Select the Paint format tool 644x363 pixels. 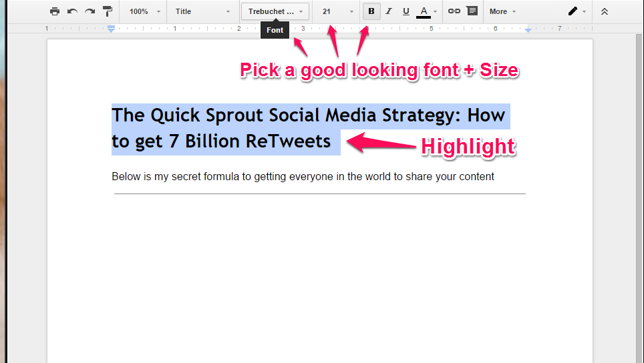(x=108, y=11)
